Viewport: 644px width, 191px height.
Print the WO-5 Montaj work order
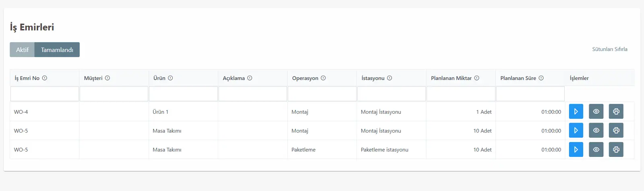click(x=616, y=130)
